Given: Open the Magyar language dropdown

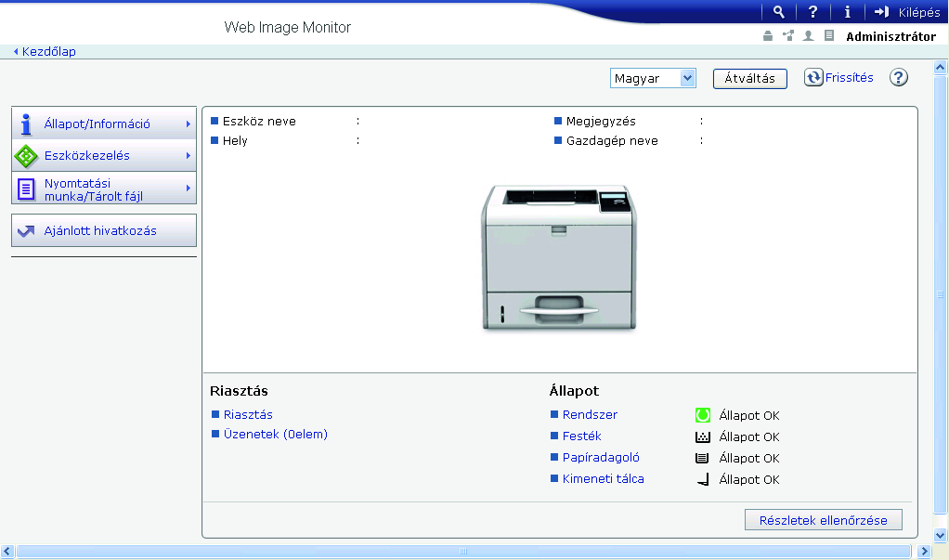Looking at the screenshot, I should (x=653, y=78).
